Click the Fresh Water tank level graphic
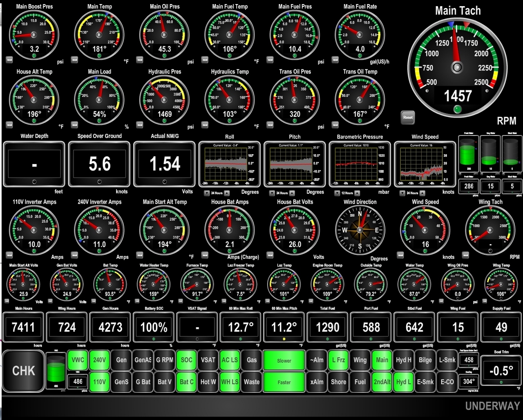The height and width of the screenshot is (420, 523). (x=469, y=154)
